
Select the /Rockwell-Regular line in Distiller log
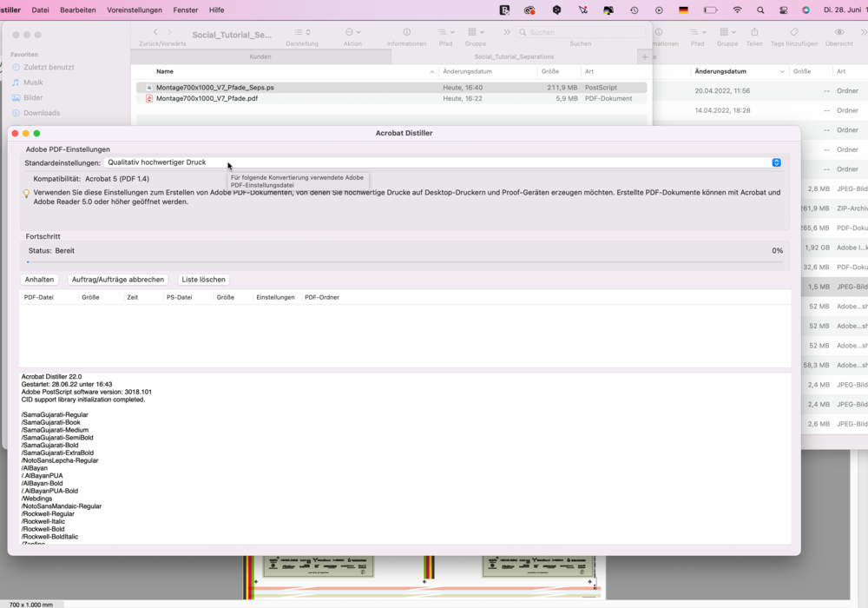pyautogui.click(x=48, y=514)
